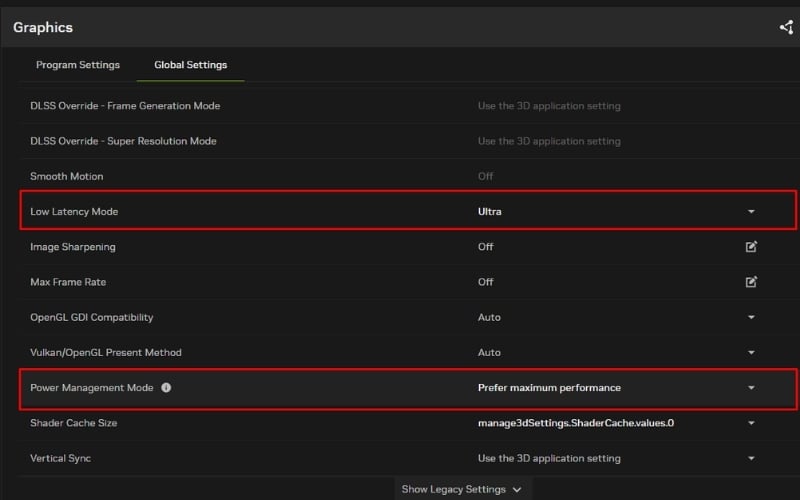Click the Shader Cache Size label
The width and height of the screenshot is (800, 500).
pos(73,423)
